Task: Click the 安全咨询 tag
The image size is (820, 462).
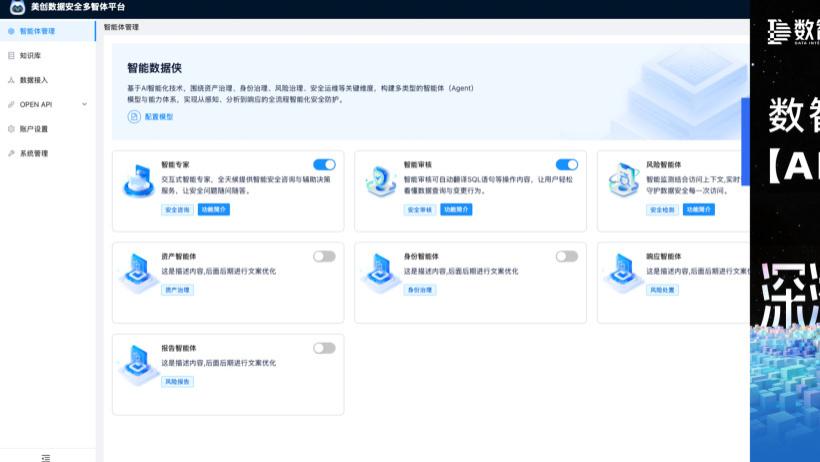Action: (178, 210)
